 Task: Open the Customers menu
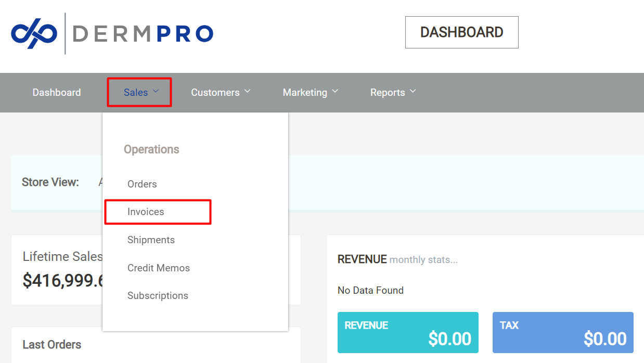point(215,92)
